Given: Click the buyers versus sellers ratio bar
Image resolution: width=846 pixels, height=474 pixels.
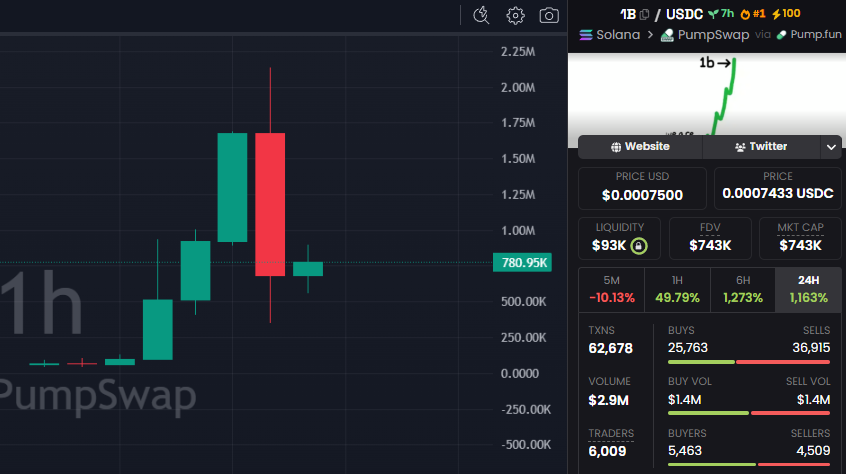Looking at the screenshot, I should [x=749, y=464].
